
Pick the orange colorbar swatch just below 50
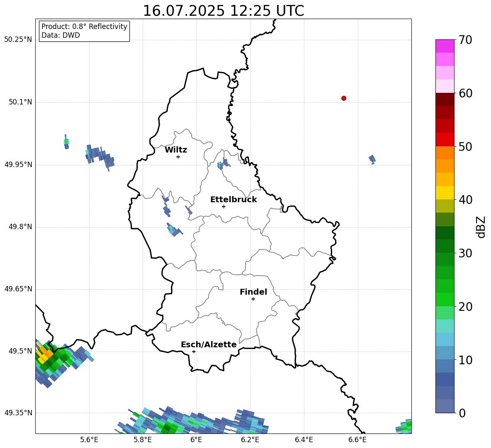point(445,153)
